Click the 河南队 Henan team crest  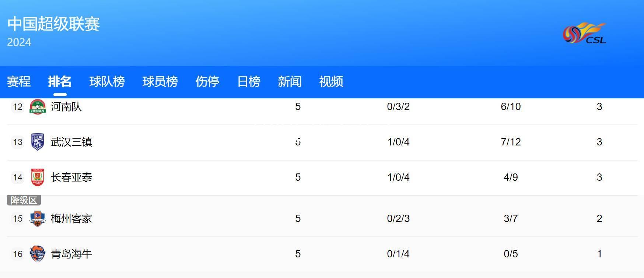pos(38,107)
